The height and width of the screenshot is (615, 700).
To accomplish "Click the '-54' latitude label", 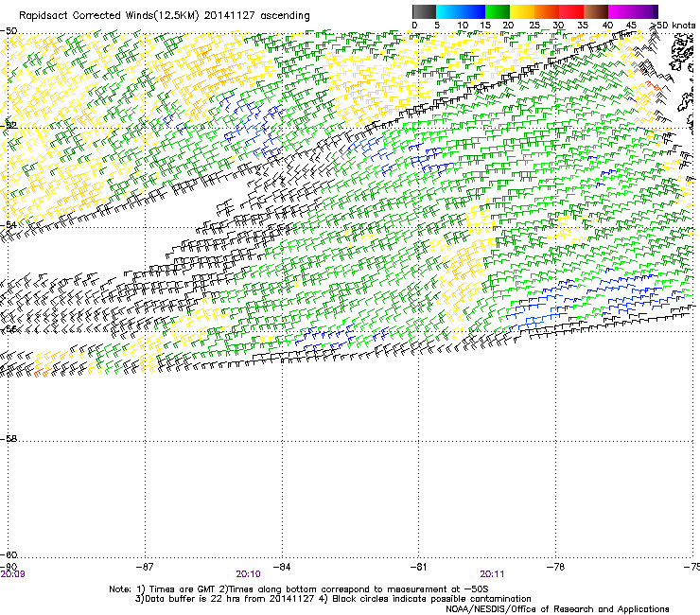I will (9, 224).
